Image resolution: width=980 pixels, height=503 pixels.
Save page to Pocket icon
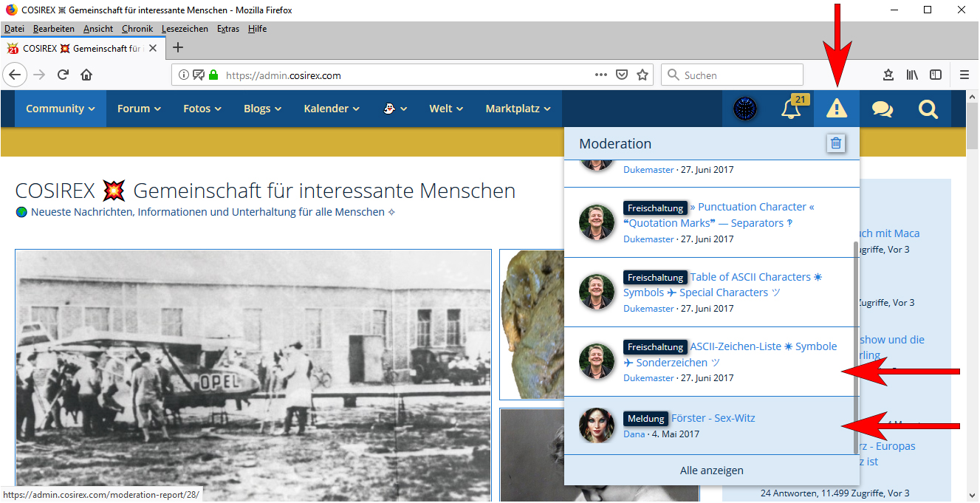(x=622, y=75)
